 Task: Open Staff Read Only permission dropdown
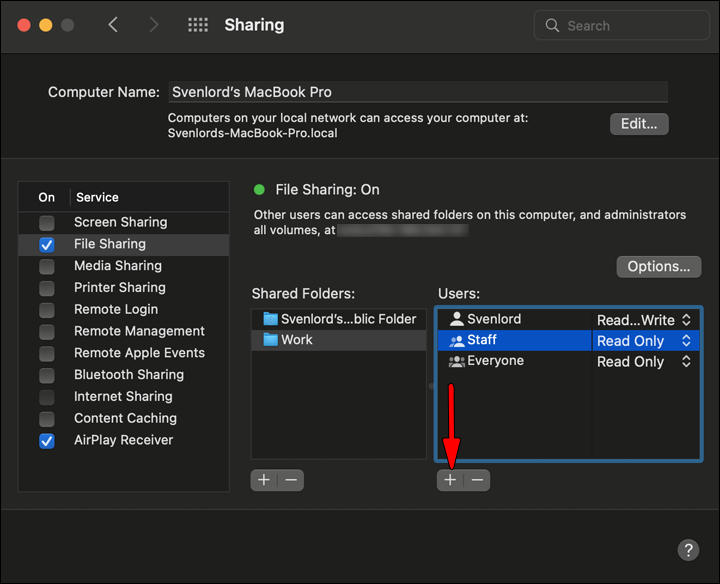tap(644, 341)
